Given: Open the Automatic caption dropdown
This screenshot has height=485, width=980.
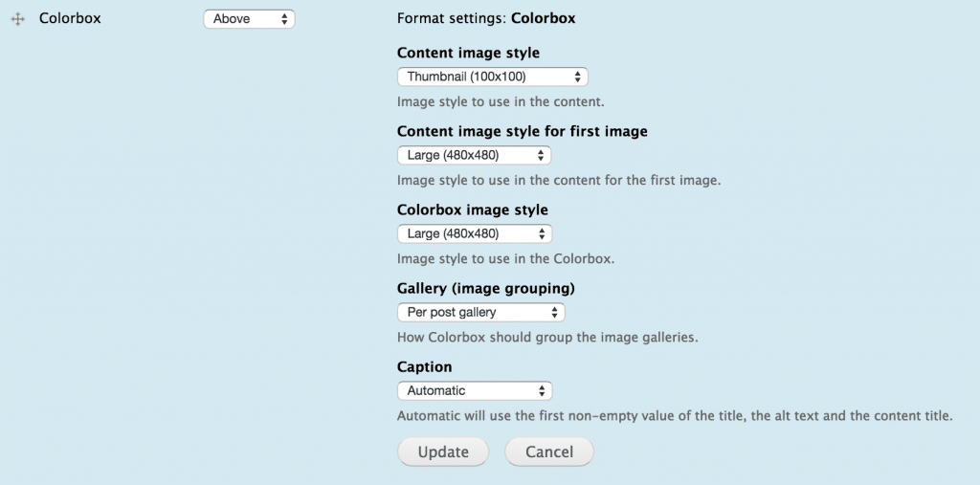Looking at the screenshot, I should point(475,390).
